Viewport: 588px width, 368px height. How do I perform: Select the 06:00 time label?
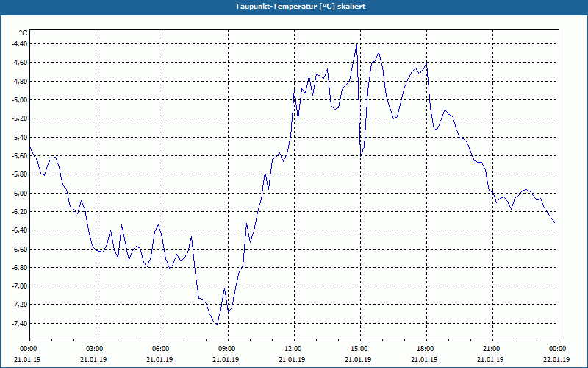pos(162,349)
